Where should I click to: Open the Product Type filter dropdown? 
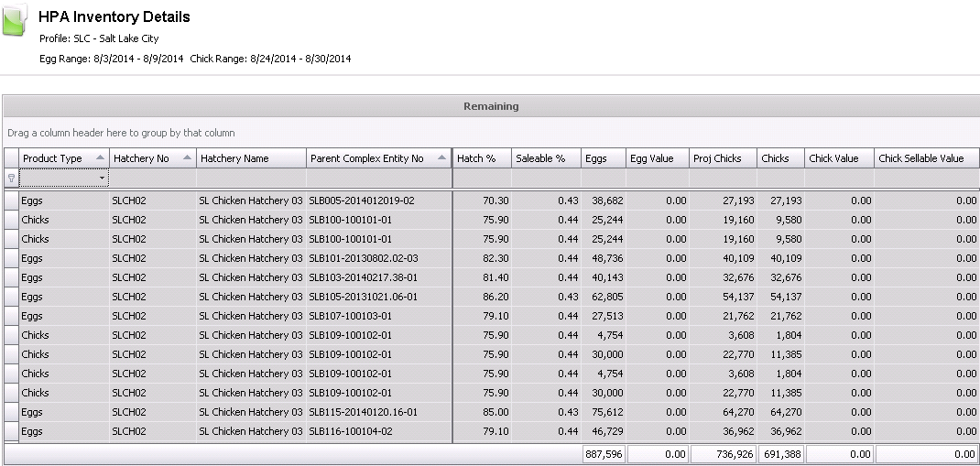coord(102,178)
